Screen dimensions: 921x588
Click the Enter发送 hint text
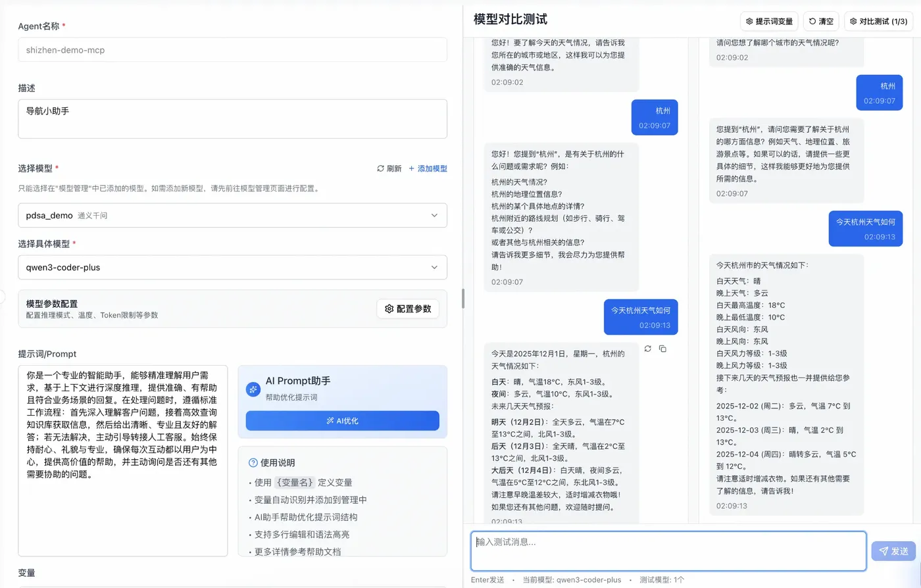point(487,580)
